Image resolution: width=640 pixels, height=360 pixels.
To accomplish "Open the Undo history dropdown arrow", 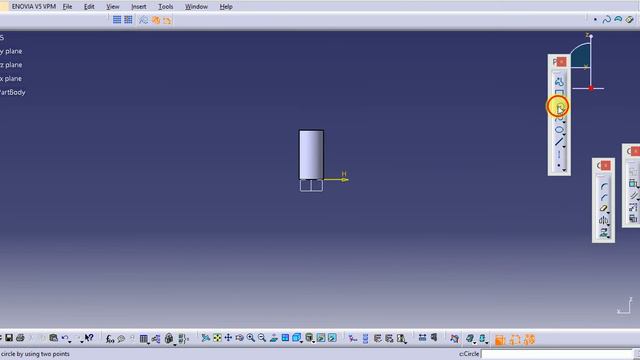I will click(x=69, y=342).
